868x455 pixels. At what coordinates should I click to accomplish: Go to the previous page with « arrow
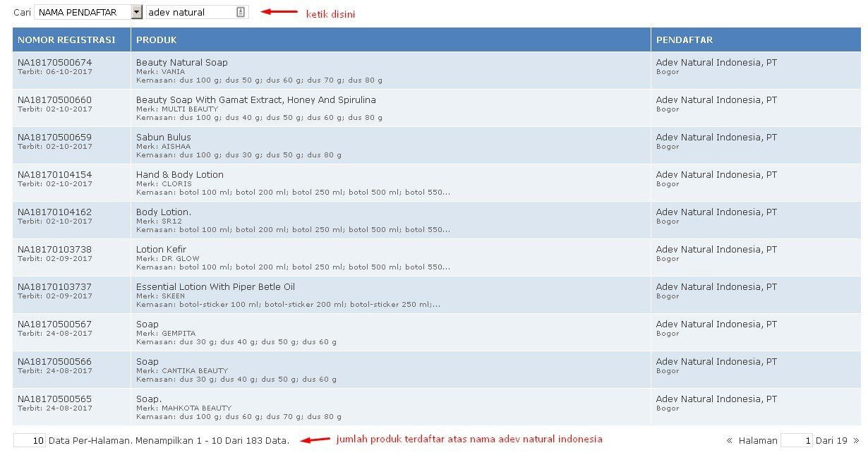click(729, 441)
